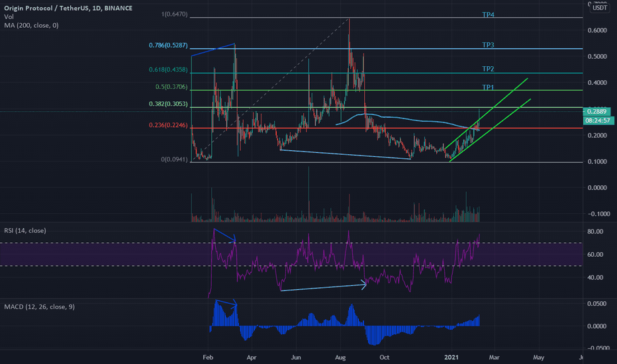Click the Mar date on time axis
Image resolution: width=617 pixels, height=364 pixels.
coord(495,357)
